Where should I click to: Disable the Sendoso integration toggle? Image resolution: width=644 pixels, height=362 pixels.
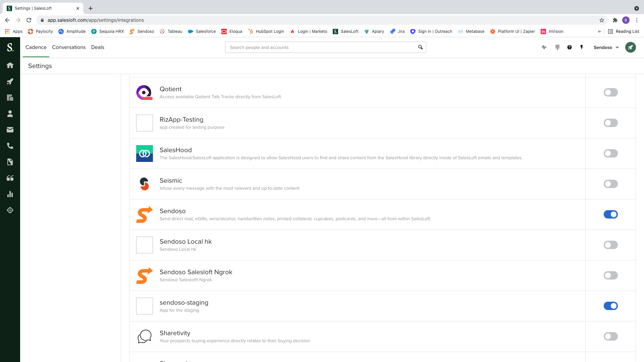[610, 215]
